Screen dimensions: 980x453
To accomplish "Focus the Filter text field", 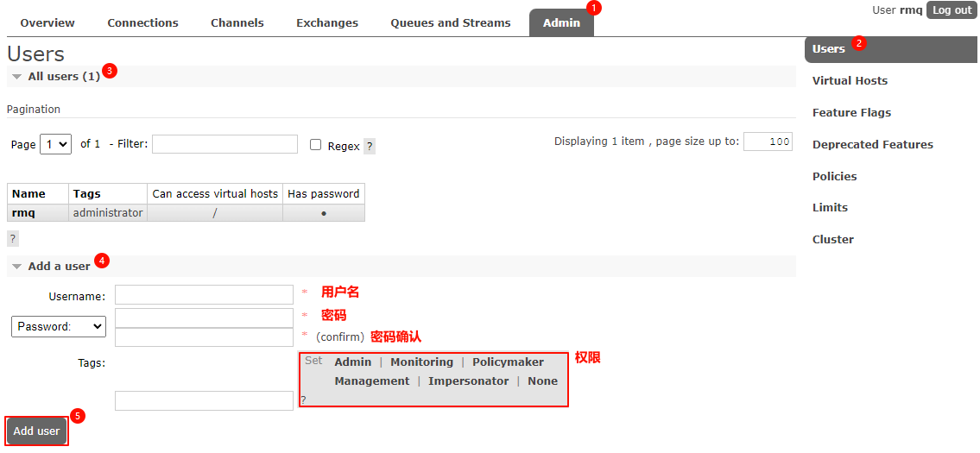I will [x=225, y=144].
